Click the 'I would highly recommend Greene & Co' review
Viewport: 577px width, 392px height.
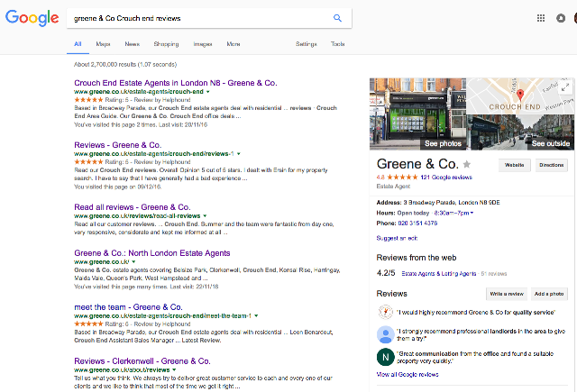pyautogui.click(x=476, y=312)
